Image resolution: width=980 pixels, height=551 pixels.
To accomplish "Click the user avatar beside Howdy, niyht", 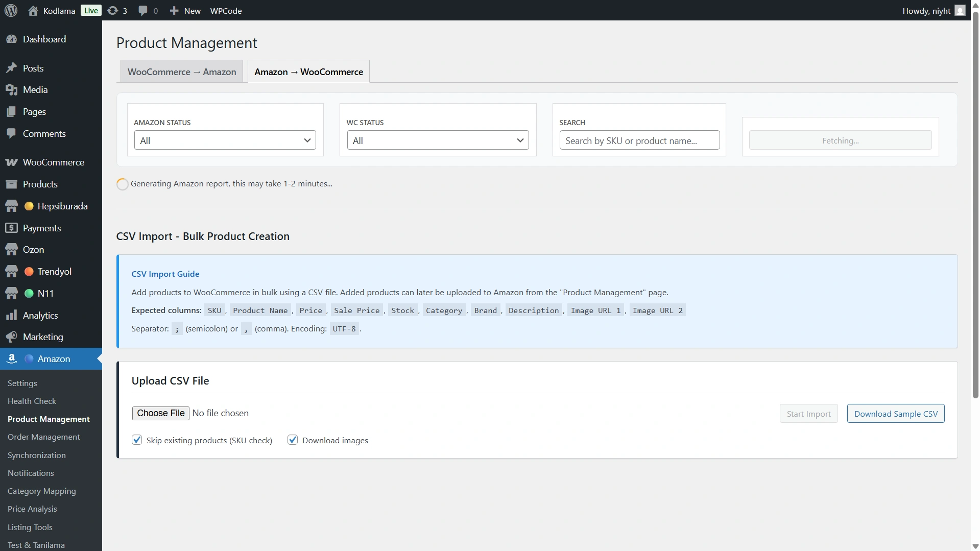I will click(x=960, y=10).
